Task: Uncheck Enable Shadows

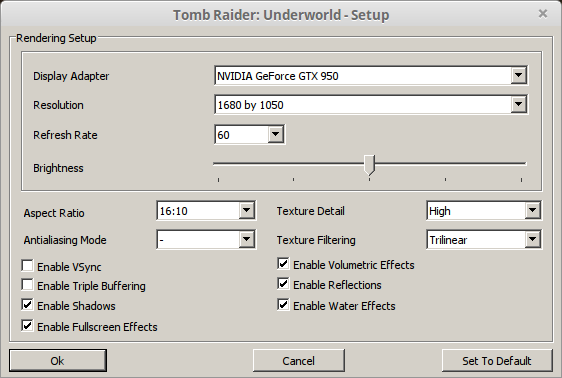Action: pos(28,305)
